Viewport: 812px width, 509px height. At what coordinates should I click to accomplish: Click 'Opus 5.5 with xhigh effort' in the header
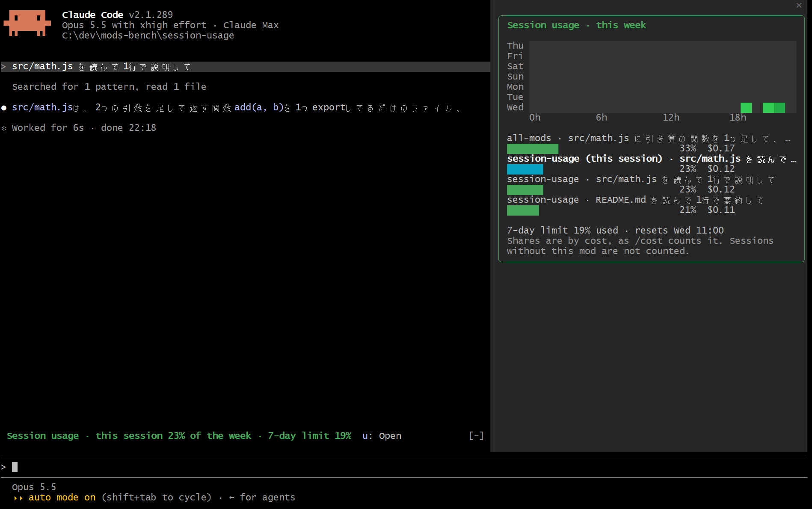pyautogui.click(x=134, y=25)
